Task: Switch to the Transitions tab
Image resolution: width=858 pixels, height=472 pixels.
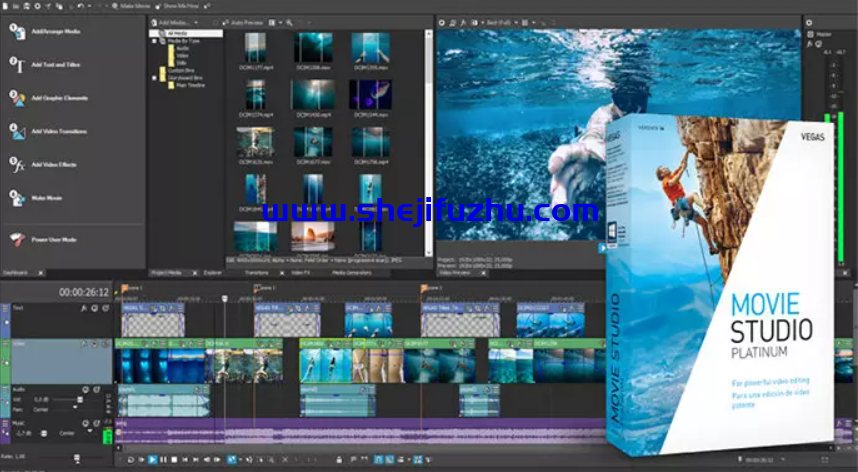Action: click(256, 272)
